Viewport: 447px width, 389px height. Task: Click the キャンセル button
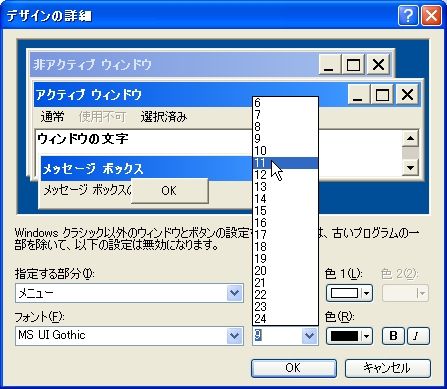pyautogui.click(x=387, y=368)
